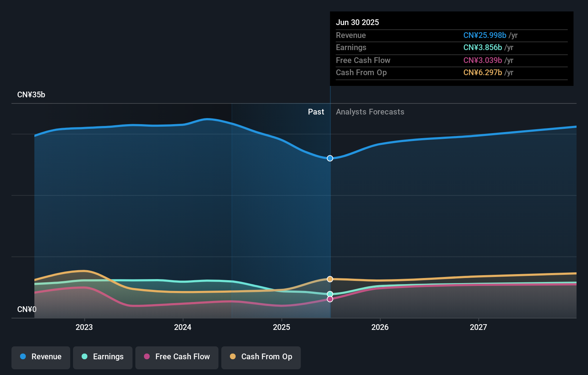Expand the Jun 30 2025 tooltip panel
Screen dimensions: 588x375
pos(357,22)
